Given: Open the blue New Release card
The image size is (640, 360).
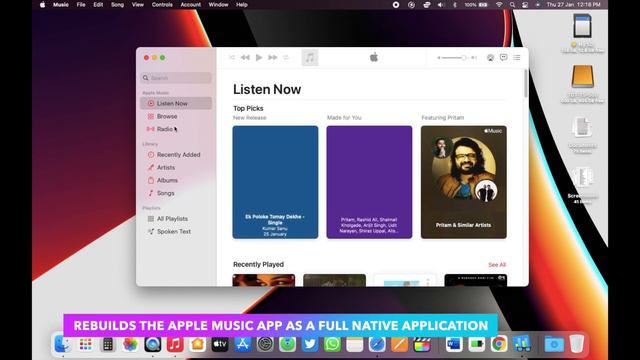Looking at the screenshot, I should coord(275,182).
